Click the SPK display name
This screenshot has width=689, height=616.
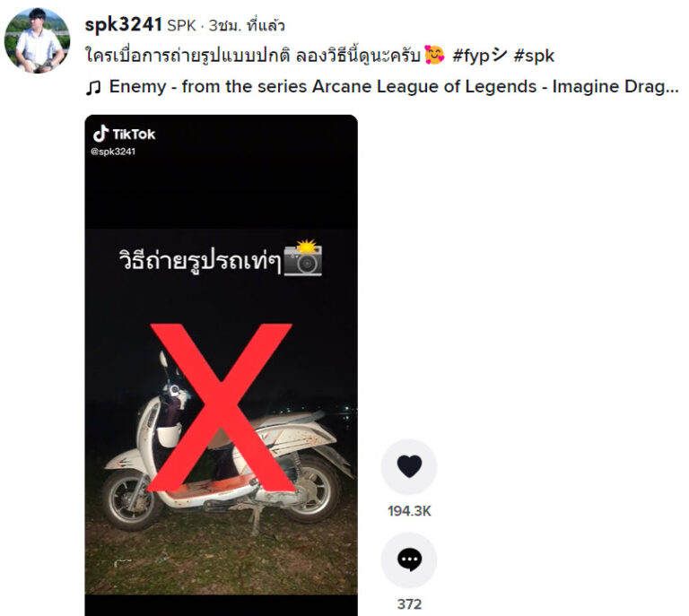point(181,25)
